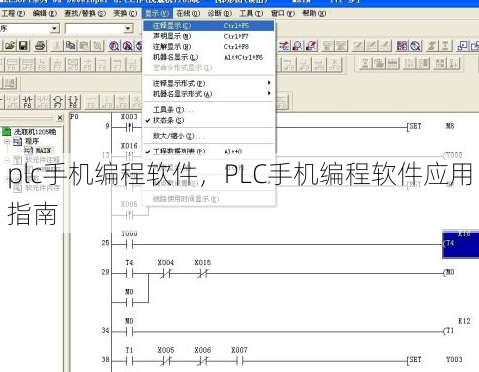Select the normally closed contact F6 tool
Screen dimensions: 479x372
(x=27, y=102)
